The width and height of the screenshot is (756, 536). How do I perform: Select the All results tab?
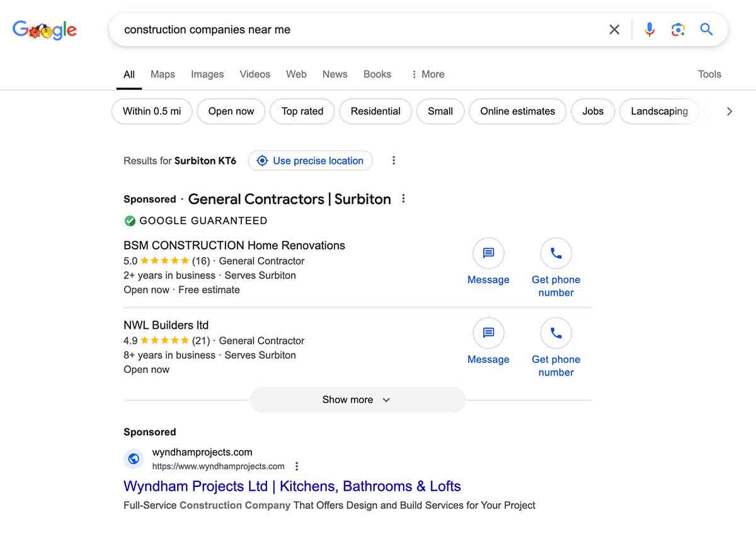pyautogui.click(x=129, y=74)
